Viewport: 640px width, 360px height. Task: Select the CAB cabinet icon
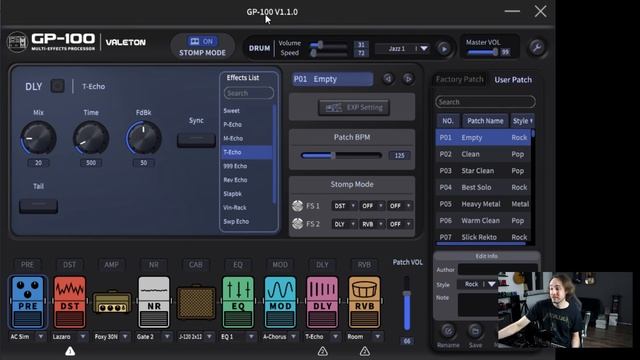(x=196, y=302)
